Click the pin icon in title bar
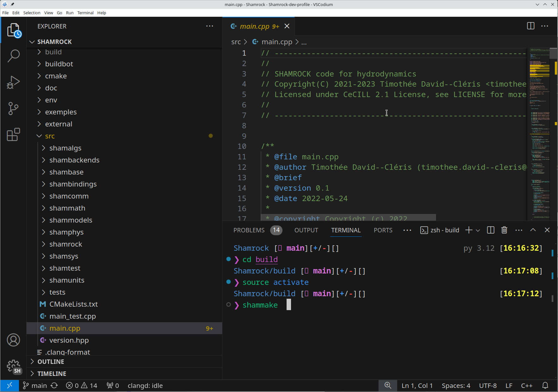This screenshot has height=392, width=558. (x=12, y=4)
